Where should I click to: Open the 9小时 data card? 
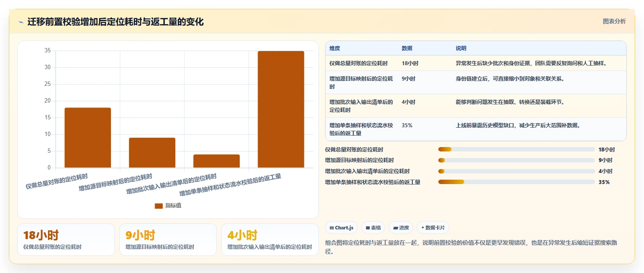tap(168, 240)
